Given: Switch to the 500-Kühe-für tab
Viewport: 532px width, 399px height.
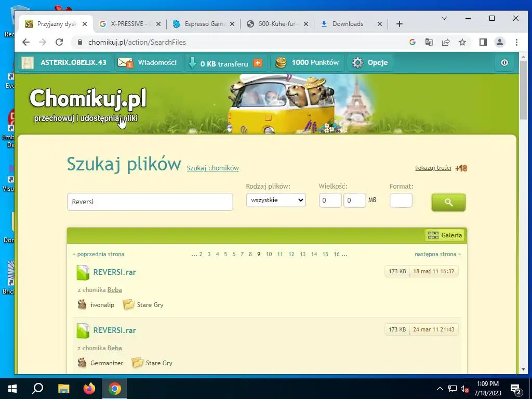Looking at the screenshot, I should (x=277, y=24).
